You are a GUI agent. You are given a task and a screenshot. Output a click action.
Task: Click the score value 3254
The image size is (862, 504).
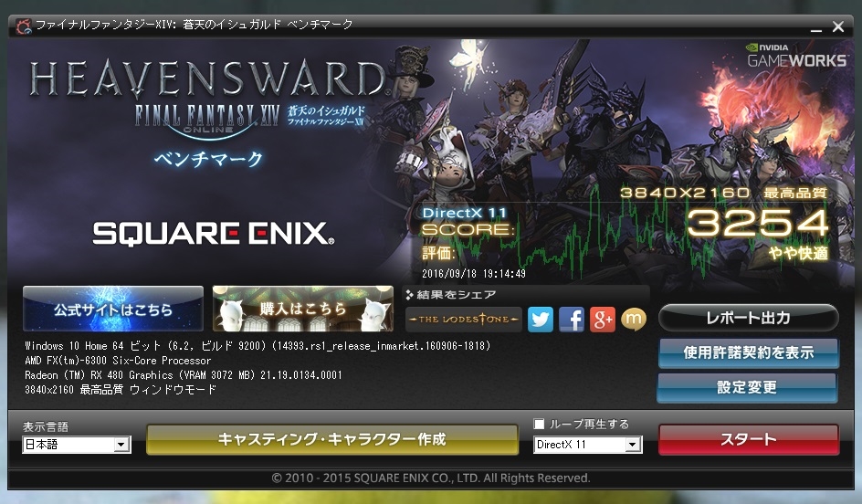pyautogui.click(x=758, y=223)
